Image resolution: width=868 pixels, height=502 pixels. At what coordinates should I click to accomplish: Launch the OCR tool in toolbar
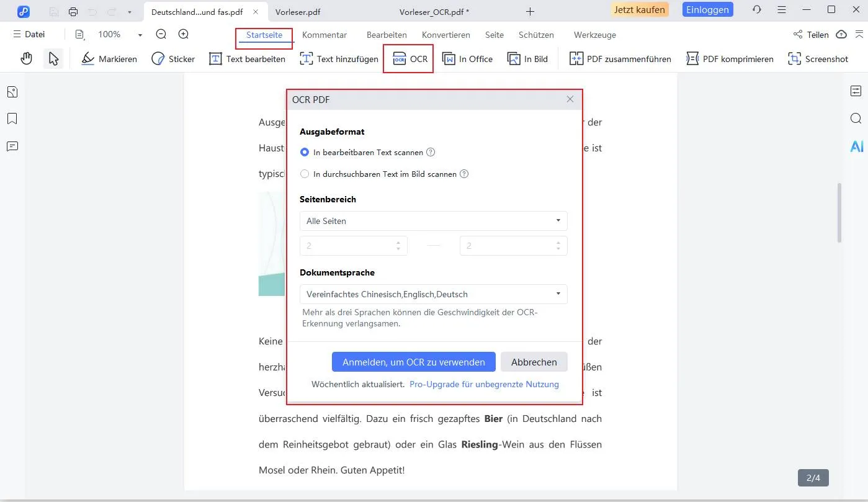click(410, 59)
